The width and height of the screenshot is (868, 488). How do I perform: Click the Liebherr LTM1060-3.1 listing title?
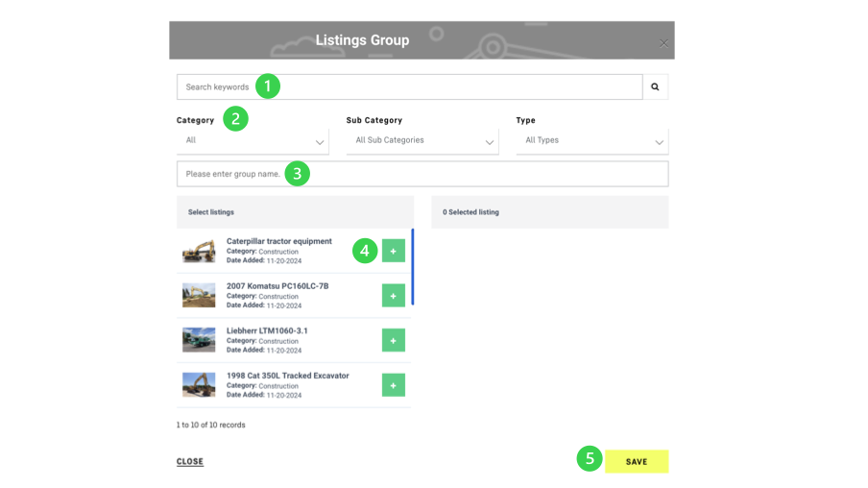point(267,330)
